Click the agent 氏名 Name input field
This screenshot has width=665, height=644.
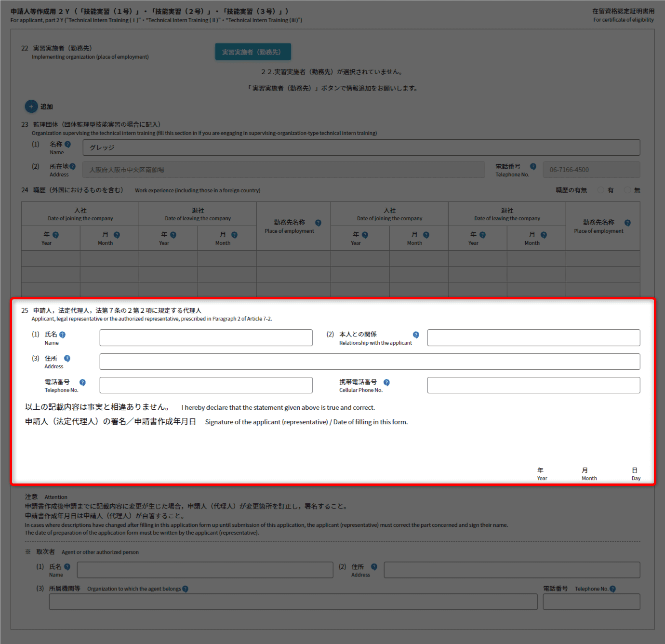pyautogui.click(x=205, y=570)
